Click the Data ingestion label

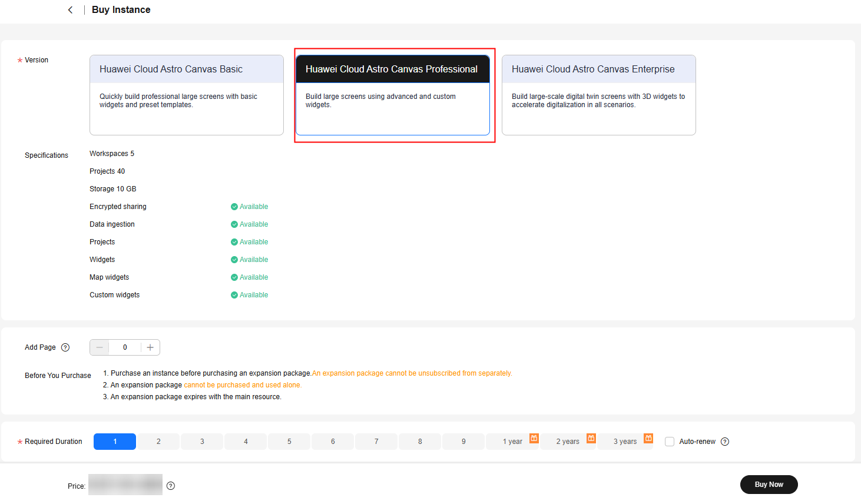112,224
